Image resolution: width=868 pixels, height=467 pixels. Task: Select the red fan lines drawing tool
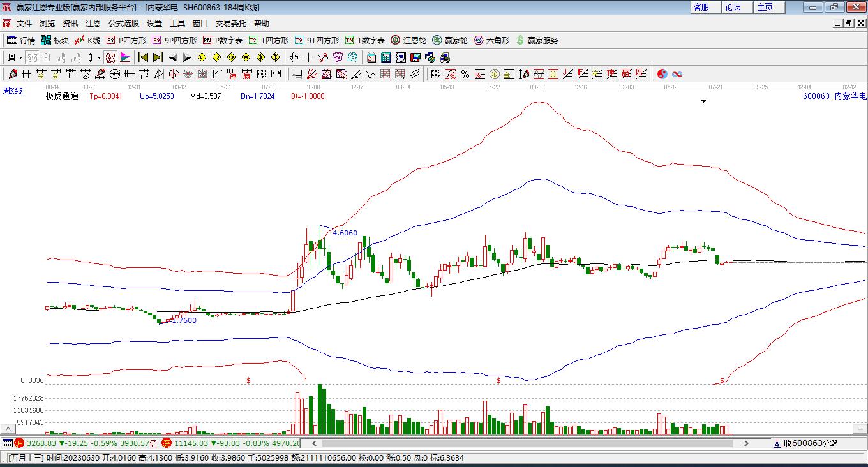(x=312, y=75)
